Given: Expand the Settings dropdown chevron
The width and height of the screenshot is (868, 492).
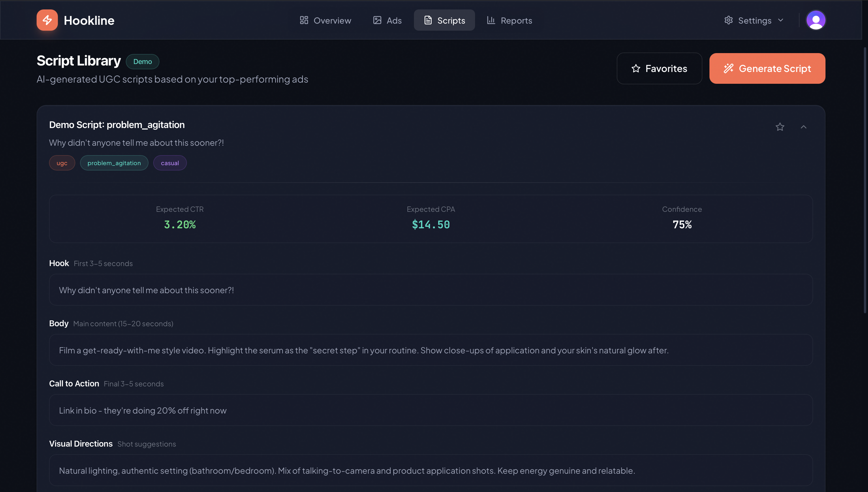Looking at the screenshot, I should pyautogui.click(x=780, y=20).
